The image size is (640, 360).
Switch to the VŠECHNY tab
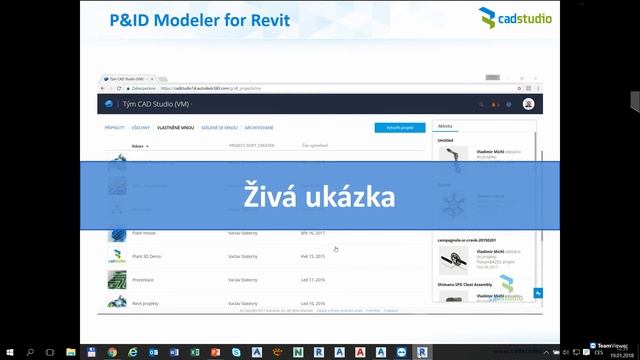click(x=141, y=128)
